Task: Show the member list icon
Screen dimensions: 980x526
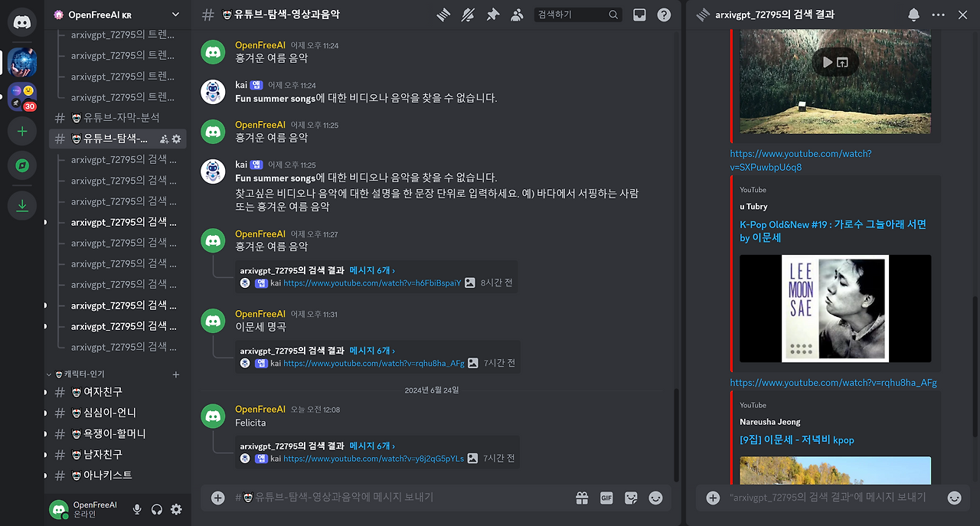Action: 517,15
